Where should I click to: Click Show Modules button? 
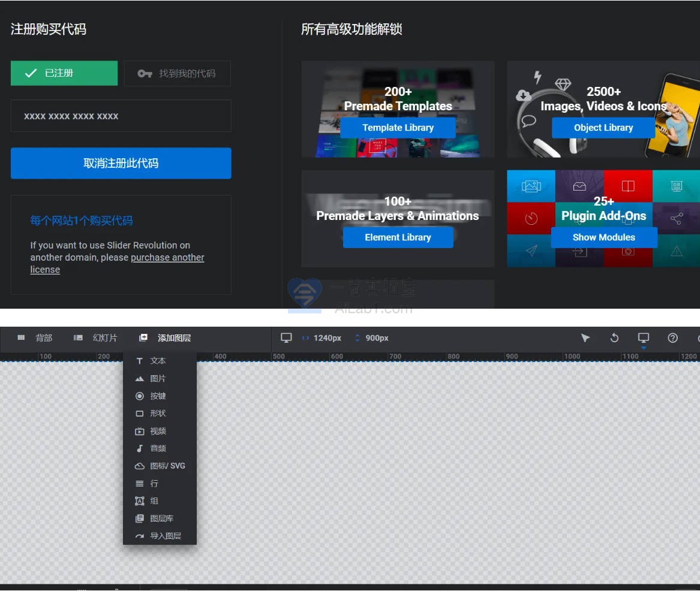click(x=603, y=237)
